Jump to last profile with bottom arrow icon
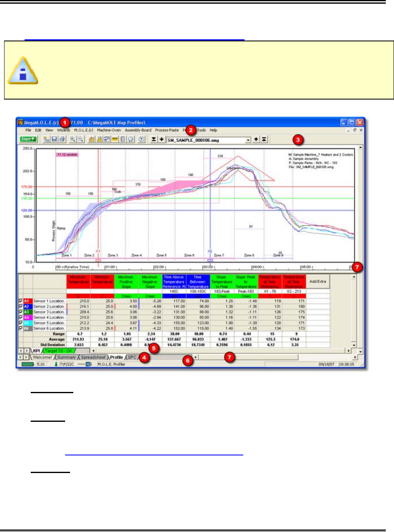Viewport: 394px width, 532px height. click(x=154, y=139)
